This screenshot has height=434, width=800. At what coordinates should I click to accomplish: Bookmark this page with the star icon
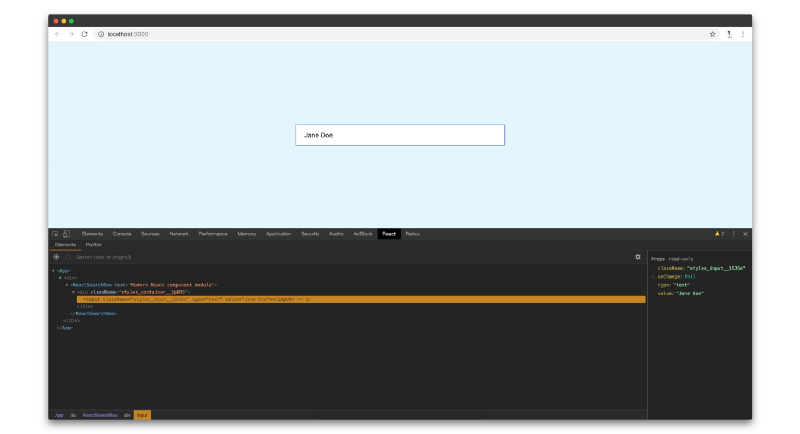click(713, 34)
